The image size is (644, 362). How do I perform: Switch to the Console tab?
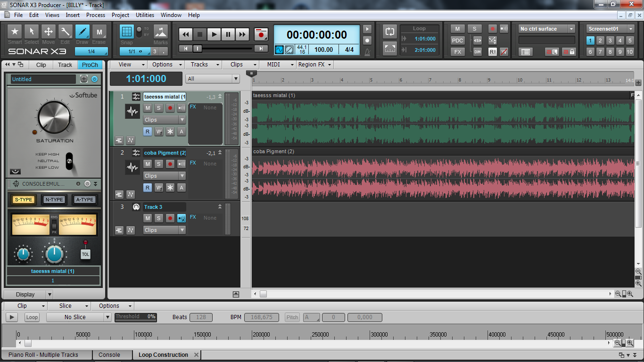pyautogui.click(x=109, y=355)
